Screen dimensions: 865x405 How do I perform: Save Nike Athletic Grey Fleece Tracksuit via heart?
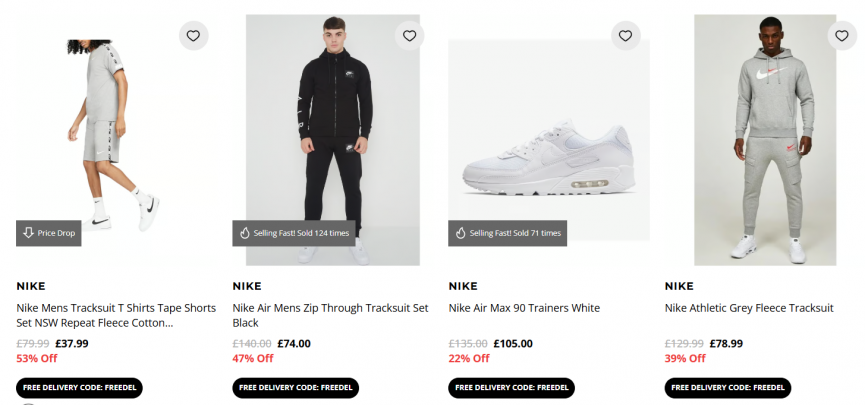[841, 36]
